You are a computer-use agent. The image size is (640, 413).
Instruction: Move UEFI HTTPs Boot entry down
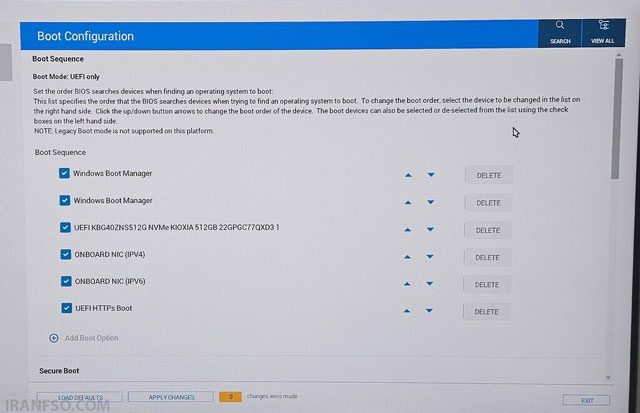[x=429, y=311]
